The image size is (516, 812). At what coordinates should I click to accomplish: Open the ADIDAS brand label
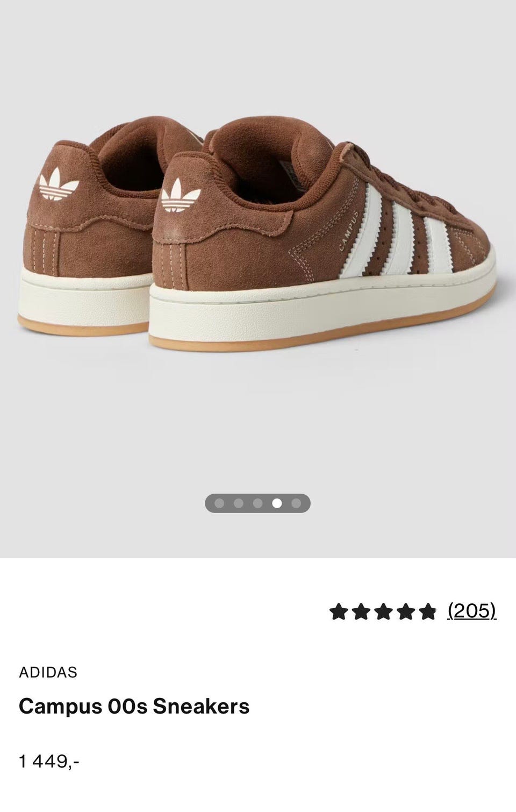coord(48,672)
